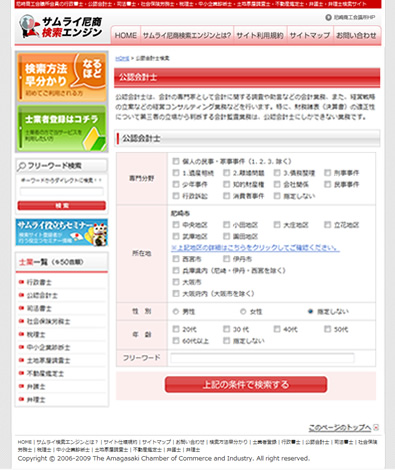Click the sidebar keyword search input field
Image resolution: width=395 pixels, height=470 pixels.
click(x=62, y=191)
